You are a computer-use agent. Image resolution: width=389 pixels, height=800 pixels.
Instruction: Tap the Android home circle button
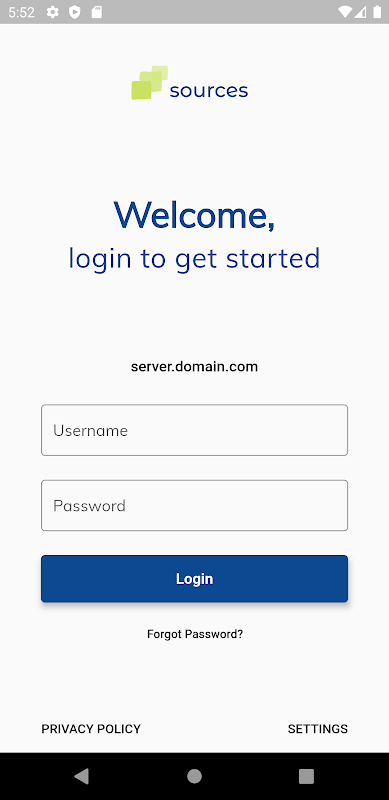(194, 776)
